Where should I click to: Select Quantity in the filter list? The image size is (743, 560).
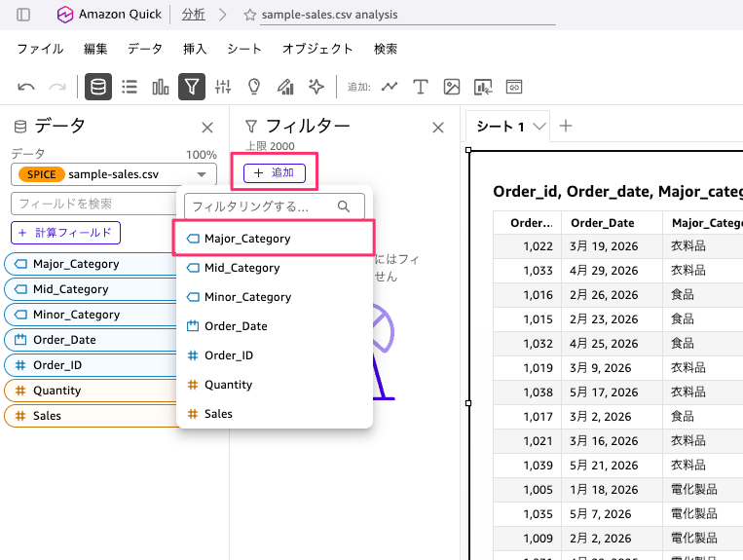click(275, 385)
